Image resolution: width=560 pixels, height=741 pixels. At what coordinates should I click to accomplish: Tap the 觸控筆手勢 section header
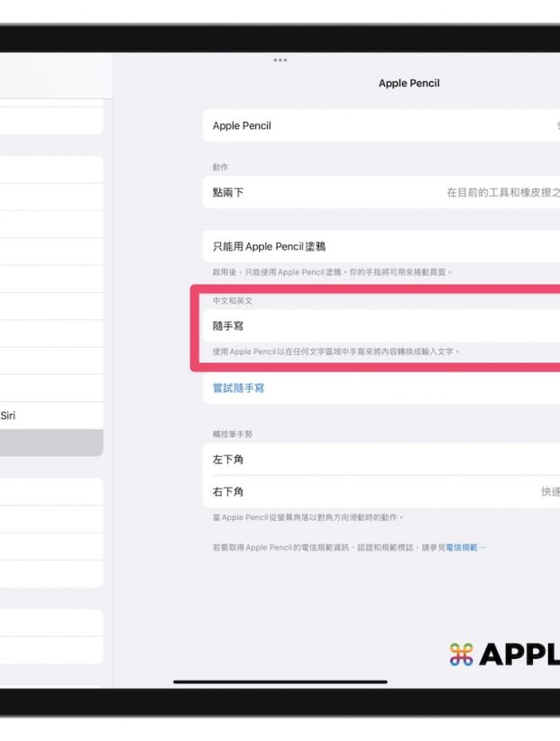click(233, 435)
